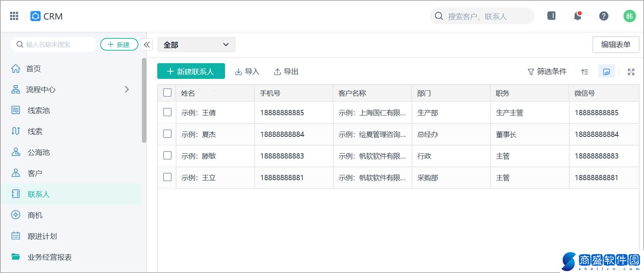Click the 商机 sidebar icon
The height and width of the screenshot is (273, 644).
tap(16, 215)
